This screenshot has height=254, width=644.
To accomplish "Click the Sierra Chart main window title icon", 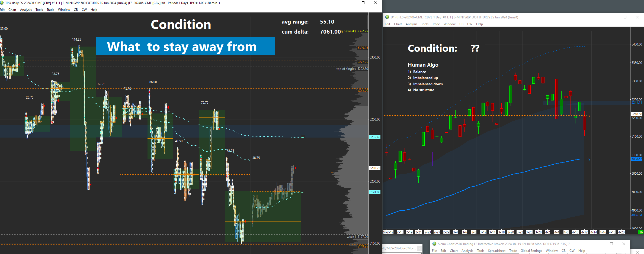I will (x=434, y=244).
